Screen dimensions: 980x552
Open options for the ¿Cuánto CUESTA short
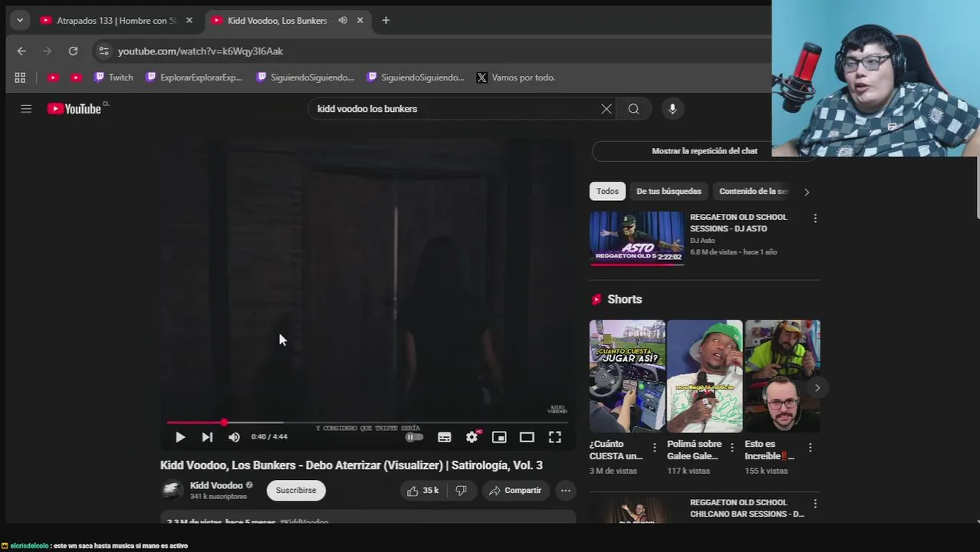[x=655, y=447]
